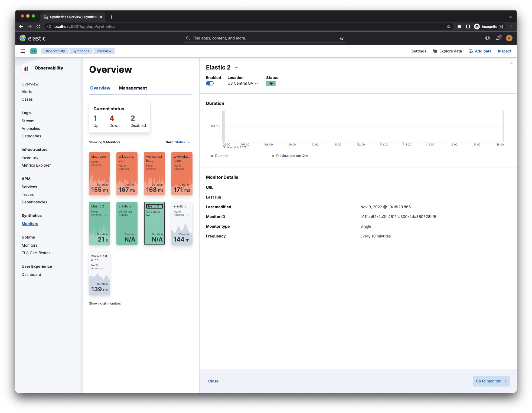Click Synthetics breadcrumb
532x413 pixels.
pos(81,51)
